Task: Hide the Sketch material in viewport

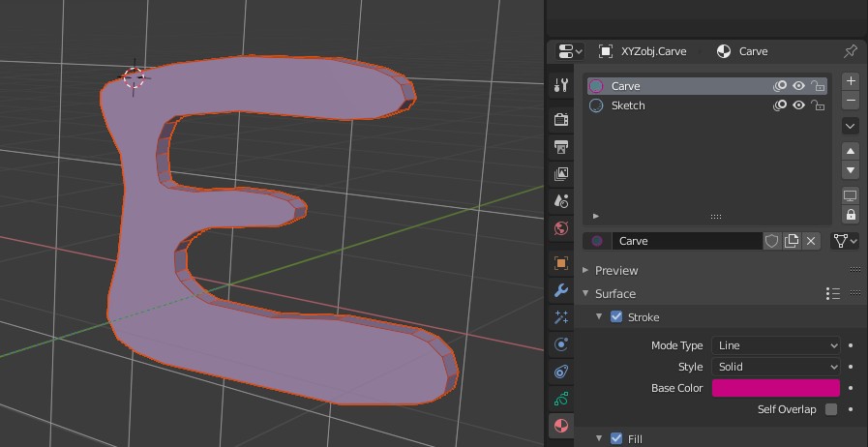Action: click(798, 105)
